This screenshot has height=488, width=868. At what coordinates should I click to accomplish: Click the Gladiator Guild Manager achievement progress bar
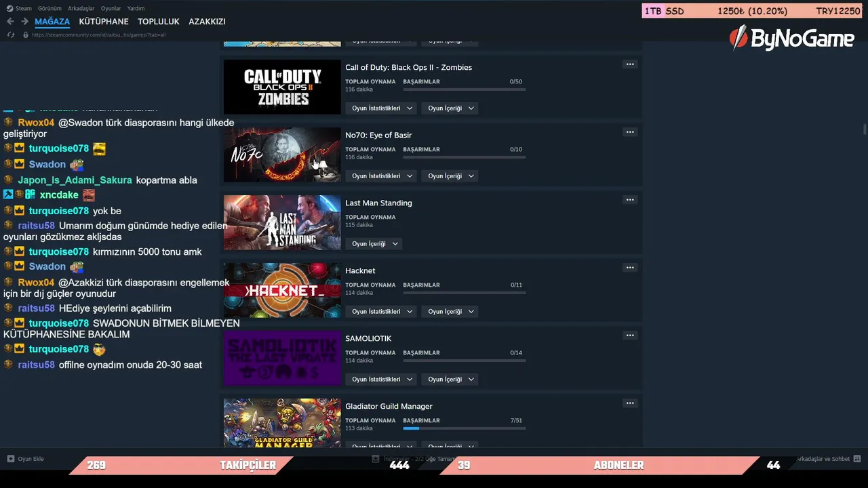(465, 428)
